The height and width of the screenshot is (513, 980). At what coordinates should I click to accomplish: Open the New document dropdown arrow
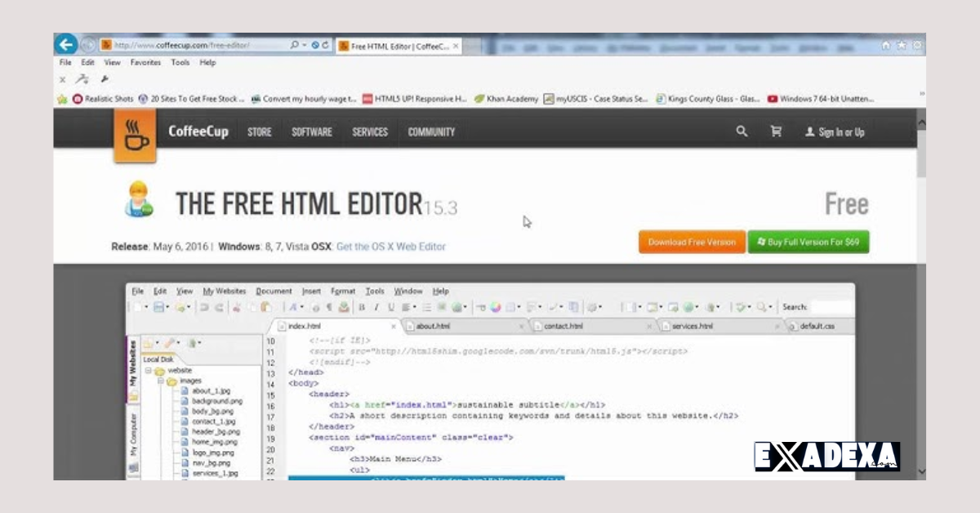tap(145, 308)
